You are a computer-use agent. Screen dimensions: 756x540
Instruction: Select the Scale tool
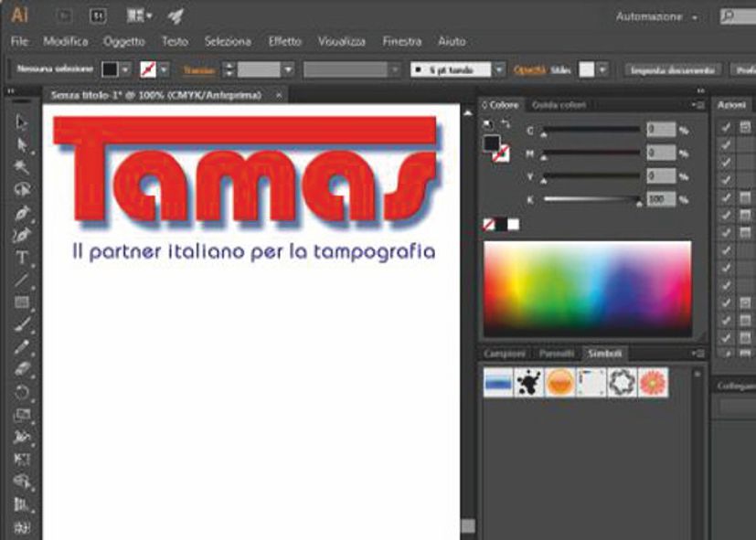tap(21, 415)
